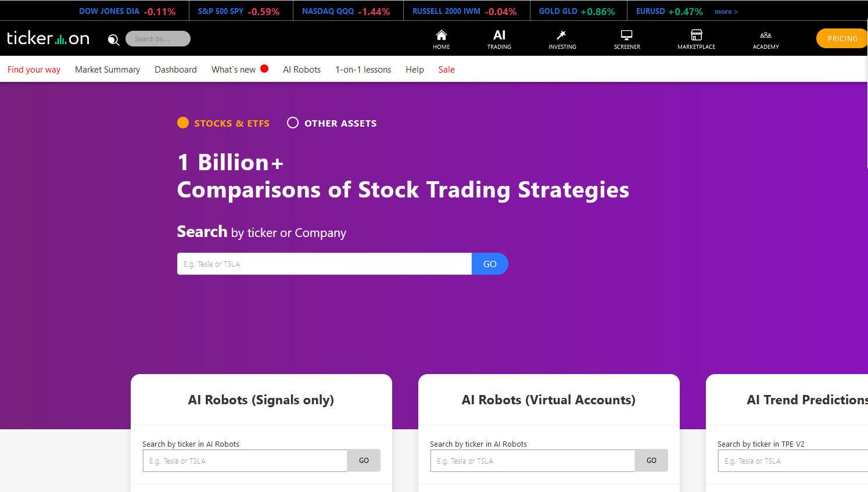Navigate to the Dashboard tab
Screen dimensions: 868x492
[175, 69]
